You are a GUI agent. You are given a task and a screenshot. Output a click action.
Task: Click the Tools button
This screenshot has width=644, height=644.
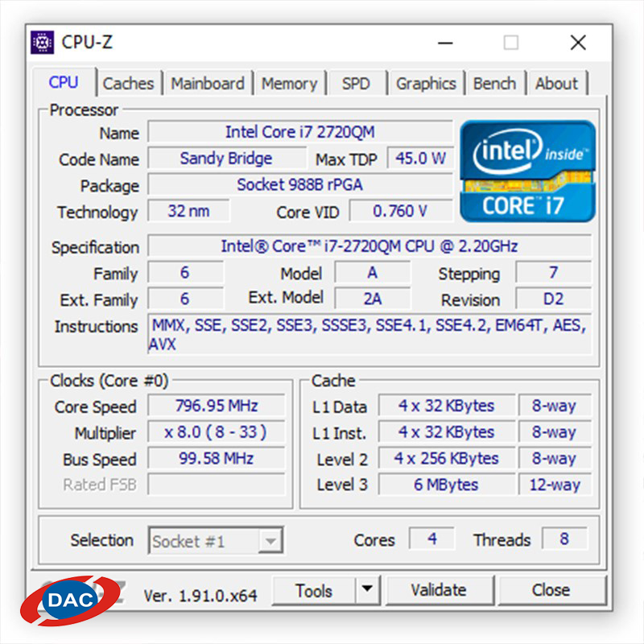pyautogui.click(x=314, y=590)
